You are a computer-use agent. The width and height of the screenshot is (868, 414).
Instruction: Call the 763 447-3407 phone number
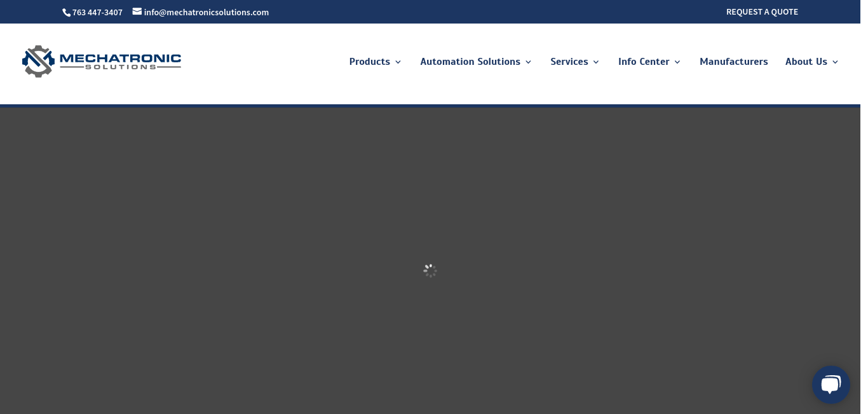97,12
